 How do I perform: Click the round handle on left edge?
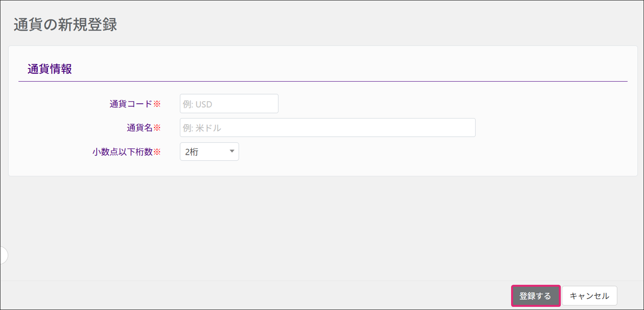[3, 255]
